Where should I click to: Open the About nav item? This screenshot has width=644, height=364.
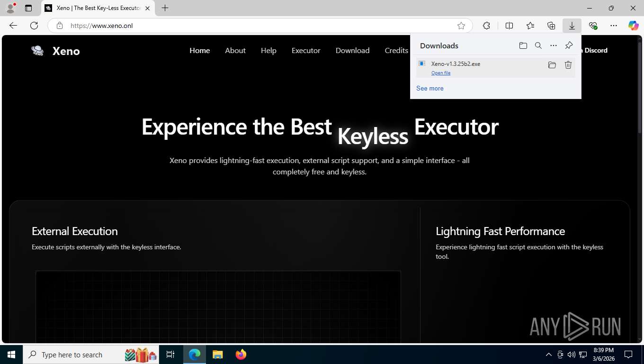[x=235, y=50]
